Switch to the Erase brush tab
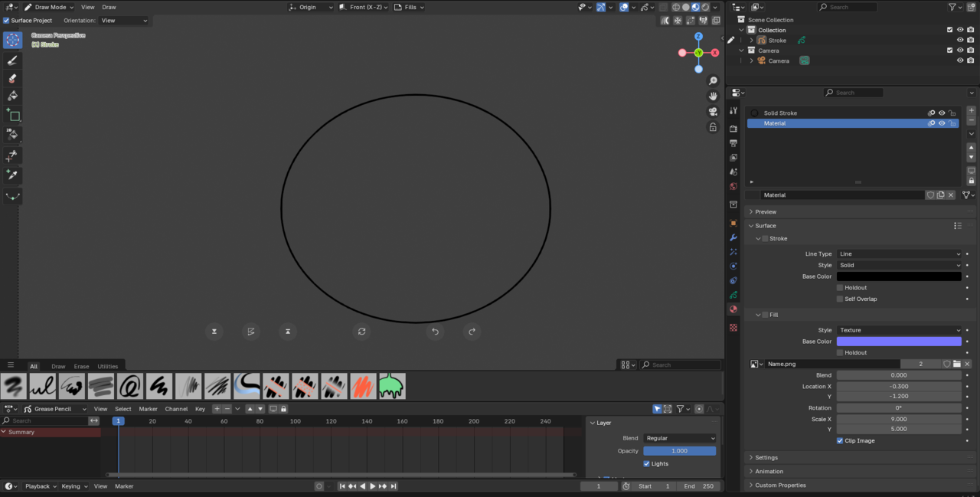 click(x=81, y=366)
